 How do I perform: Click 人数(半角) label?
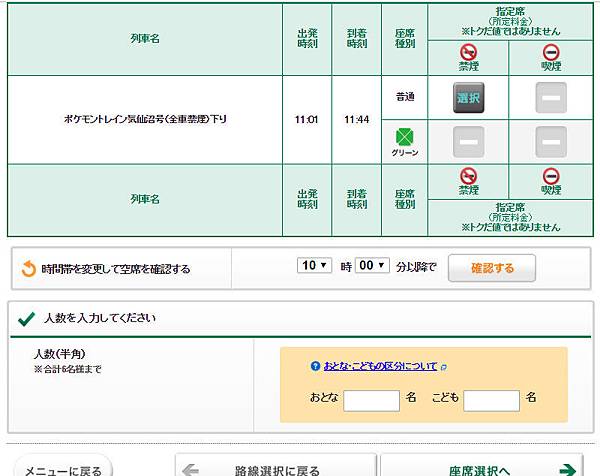click(x=59, y=354)
